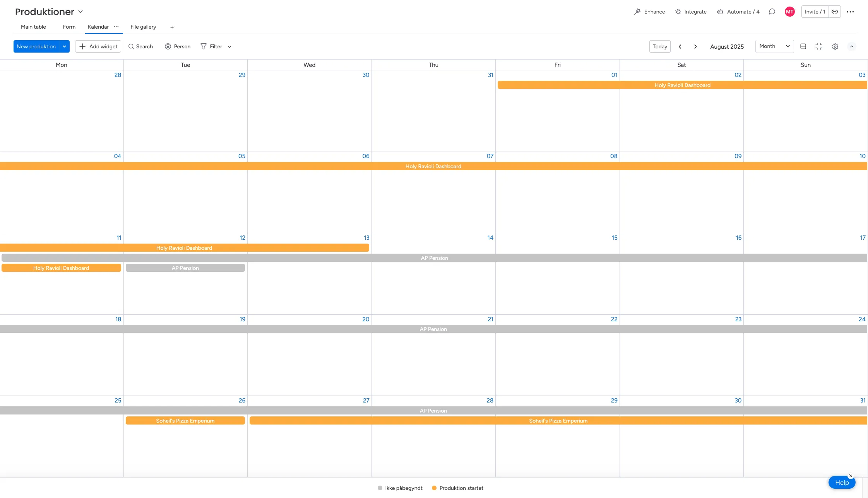Click the Add widget button
Screen dimensions: 868x498
[98, 46]
